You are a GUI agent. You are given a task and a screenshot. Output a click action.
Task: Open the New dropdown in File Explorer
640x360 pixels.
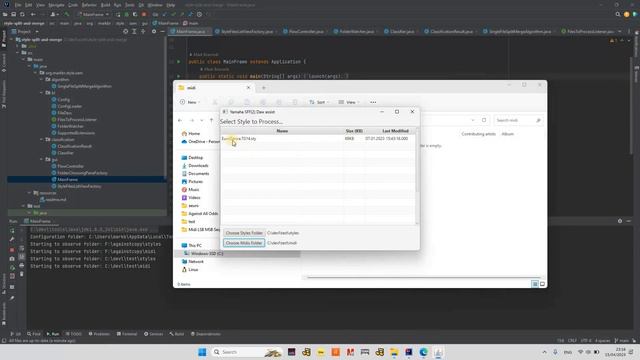click(190, 102)
